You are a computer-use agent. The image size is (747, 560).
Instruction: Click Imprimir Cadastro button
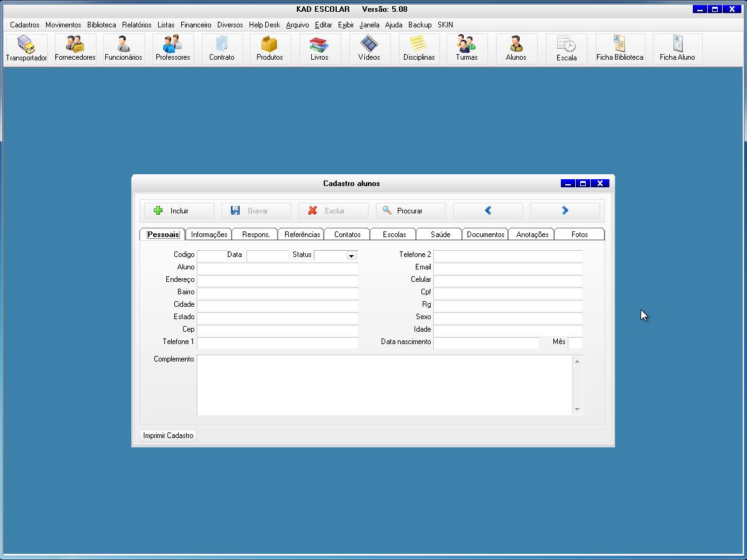(168, 436)
